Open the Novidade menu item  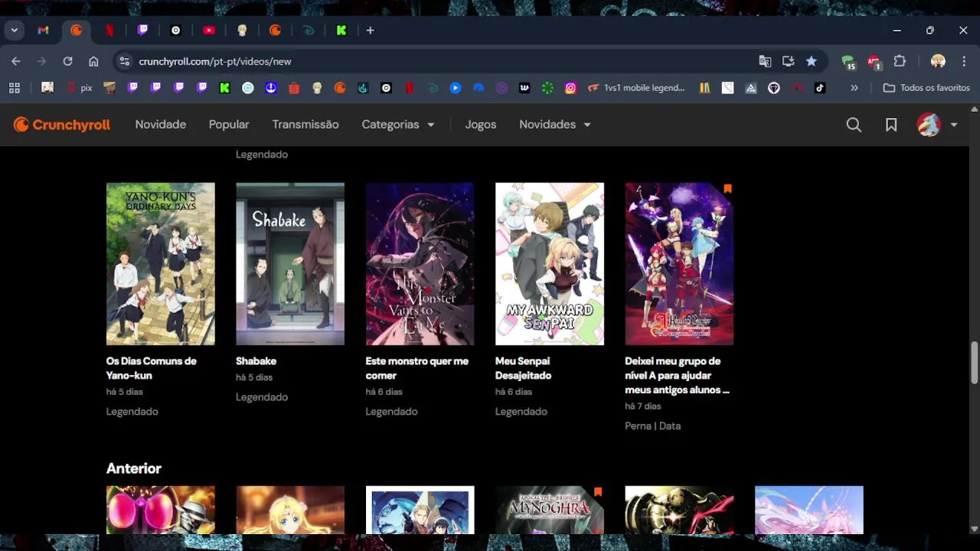pos(161,125)
